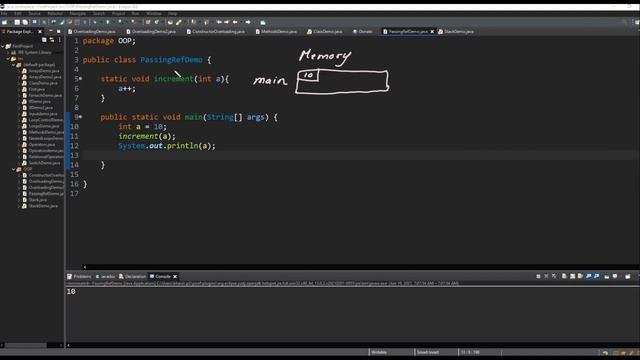Start debugging with the Debug toolbar icon
Viewport: 640px width, 360px height.
(95, 22)
